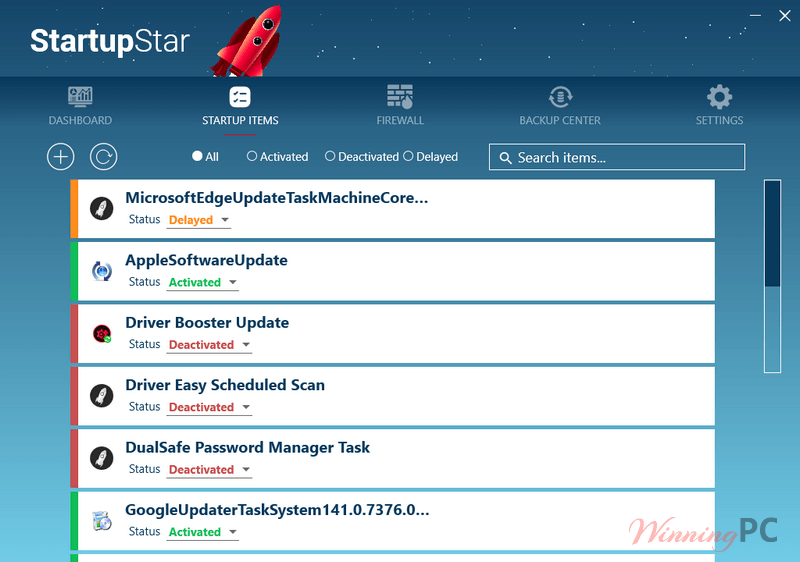Select the MicrosoftEdgeUpdateTaskMachineCore... item title
Screen dimensions: 800x562
point(277,198)
